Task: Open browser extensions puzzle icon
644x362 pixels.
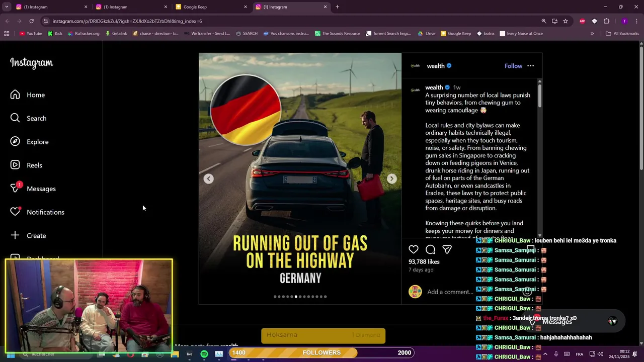Action: pyautogui.click(x=606, y=21)
